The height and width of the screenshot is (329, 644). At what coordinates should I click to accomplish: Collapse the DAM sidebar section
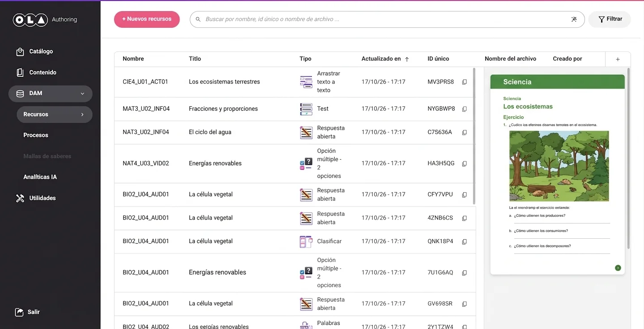click(x=82, y=94)
